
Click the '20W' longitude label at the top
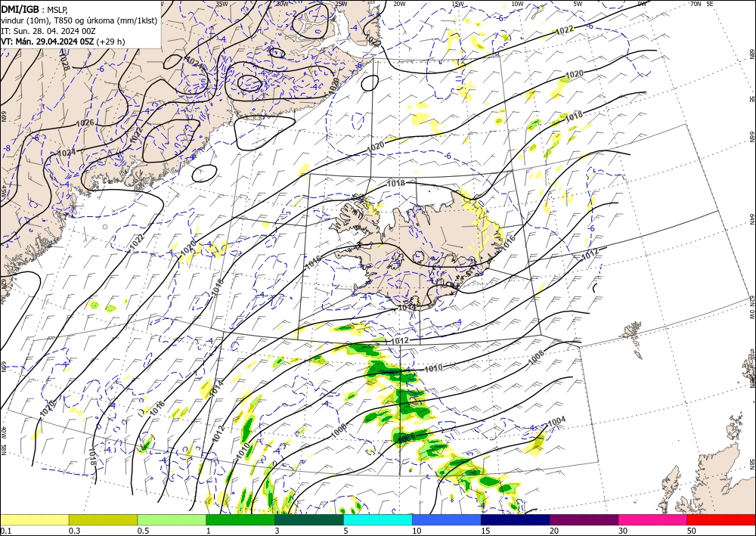(399, 4)
